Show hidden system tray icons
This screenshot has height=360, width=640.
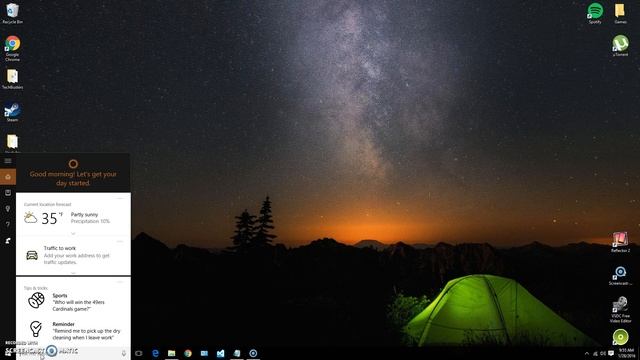coord(587,353)
